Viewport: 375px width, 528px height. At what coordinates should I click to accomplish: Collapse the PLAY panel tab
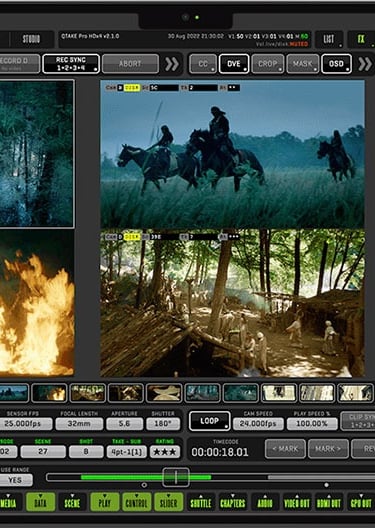pos(105,502)
